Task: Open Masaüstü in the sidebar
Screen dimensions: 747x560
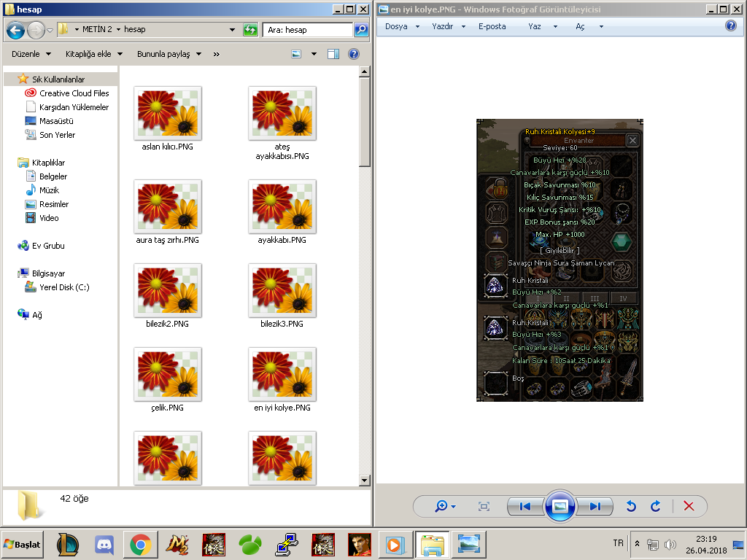Action: [x=56, y=120]
